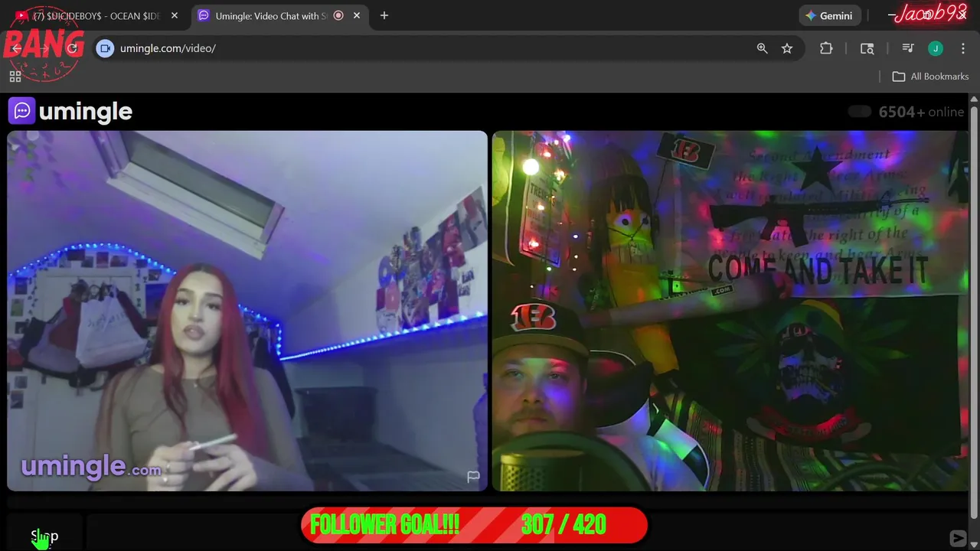
Task: Click the camera site-info icon in address bar
Action: coord(106,48)
